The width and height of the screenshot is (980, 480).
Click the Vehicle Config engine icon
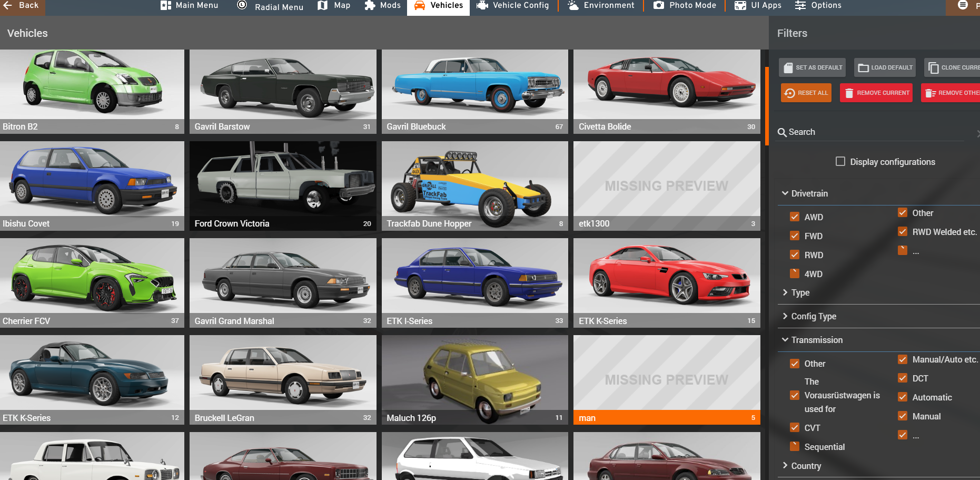point(482,5)
